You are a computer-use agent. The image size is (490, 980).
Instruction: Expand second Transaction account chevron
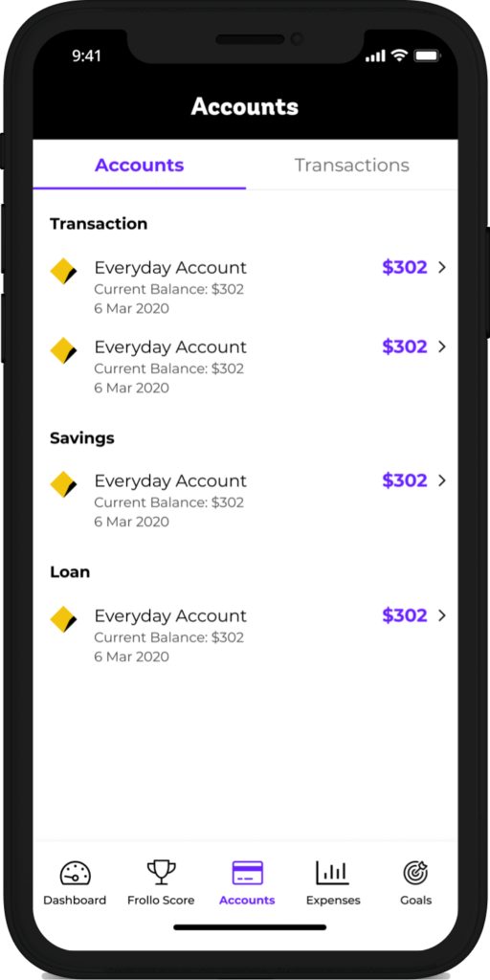point(442,346)
